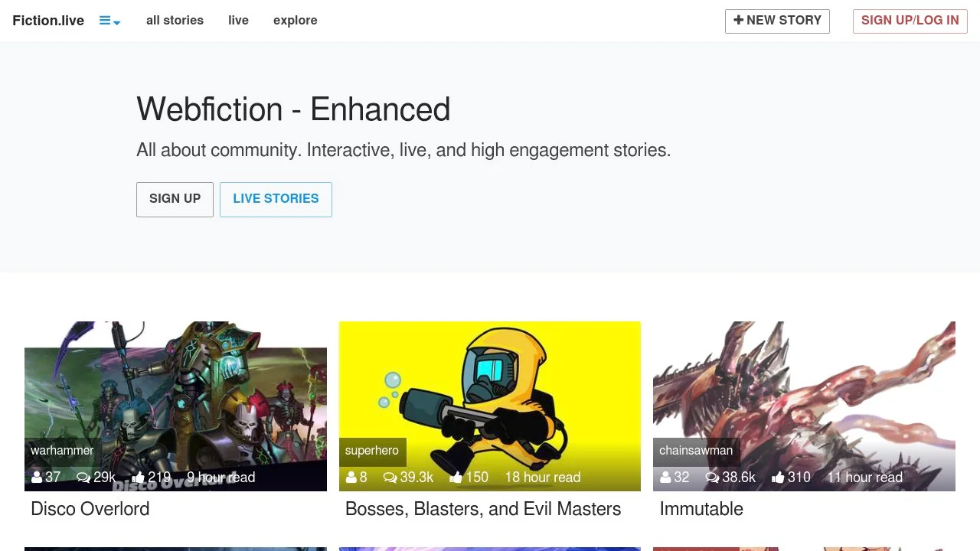Open LIVE STORIES

click(x=276, y=199)
